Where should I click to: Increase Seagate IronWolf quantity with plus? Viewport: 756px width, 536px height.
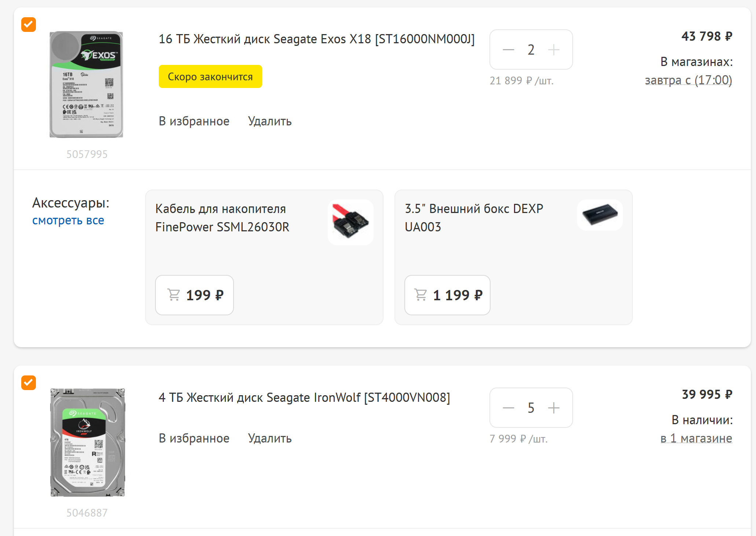554,408
